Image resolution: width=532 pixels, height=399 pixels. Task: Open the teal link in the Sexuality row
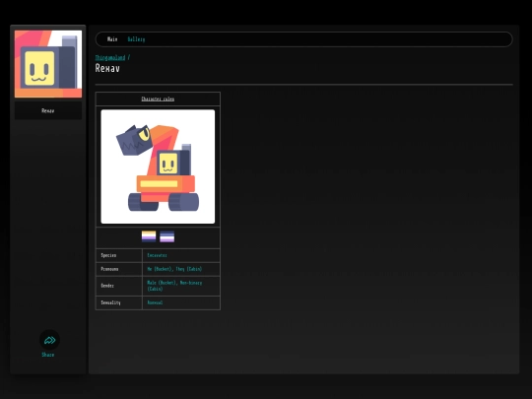[155, 302]
